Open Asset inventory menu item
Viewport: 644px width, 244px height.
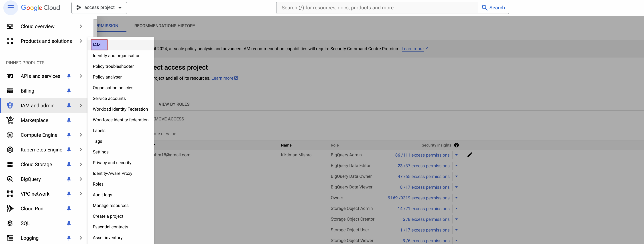(x=108, y=238)
